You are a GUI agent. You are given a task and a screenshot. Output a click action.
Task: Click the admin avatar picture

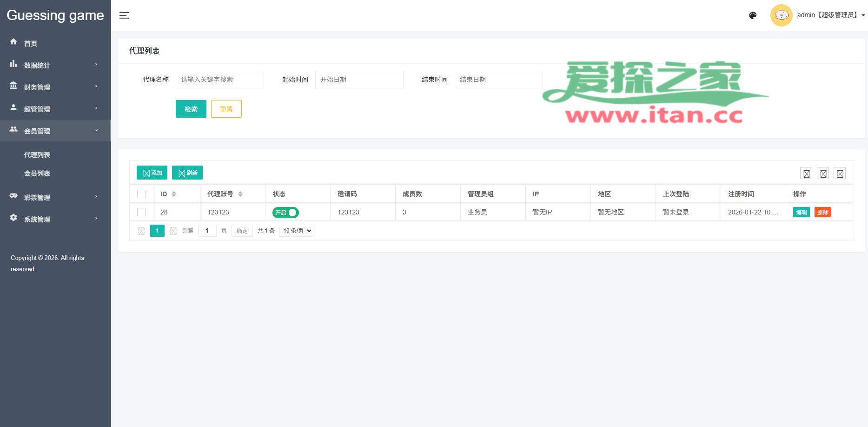[x=781, y=15]
